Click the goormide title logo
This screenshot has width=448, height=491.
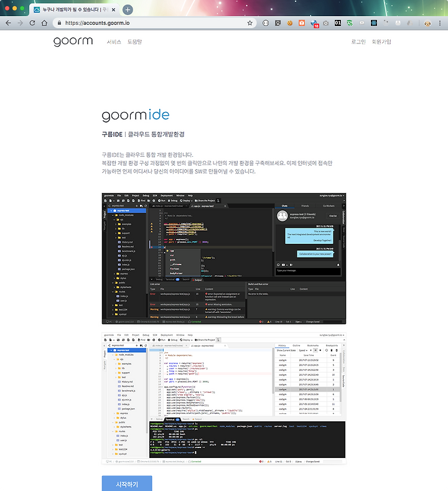pos(136,116)
